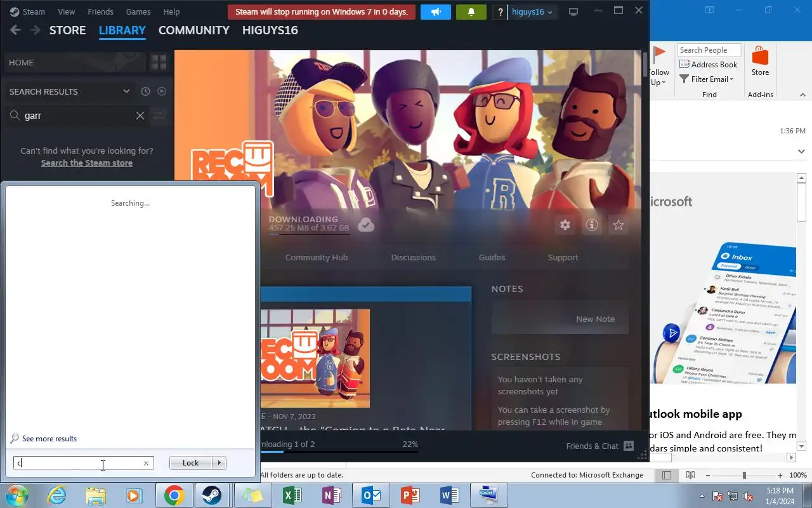This screenshot has height=508, width=812.
Task: Open Chrome from the taskbar
Action: pyautogui.click(x=174, y=495)
